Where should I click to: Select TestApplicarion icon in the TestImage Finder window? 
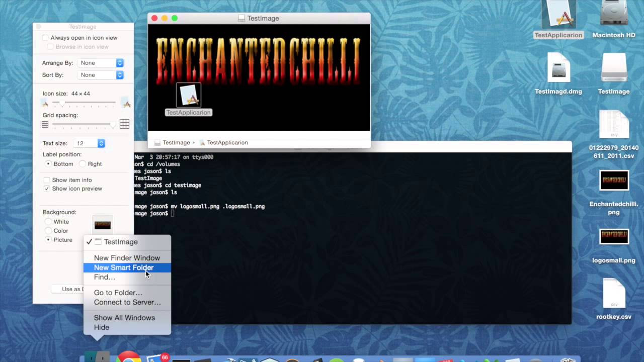tap(189, 96)
